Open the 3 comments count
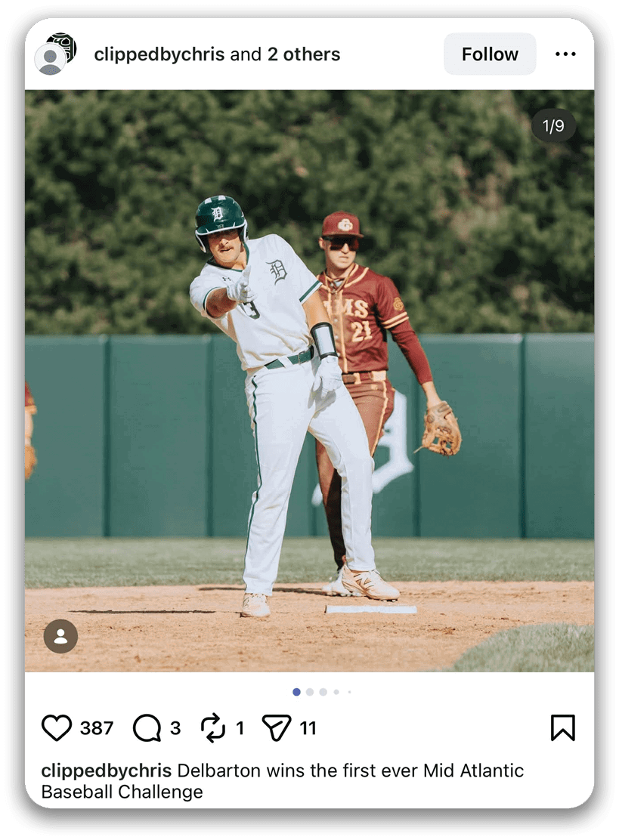This screenshot has width=619, height=840. tap(175, 728)
